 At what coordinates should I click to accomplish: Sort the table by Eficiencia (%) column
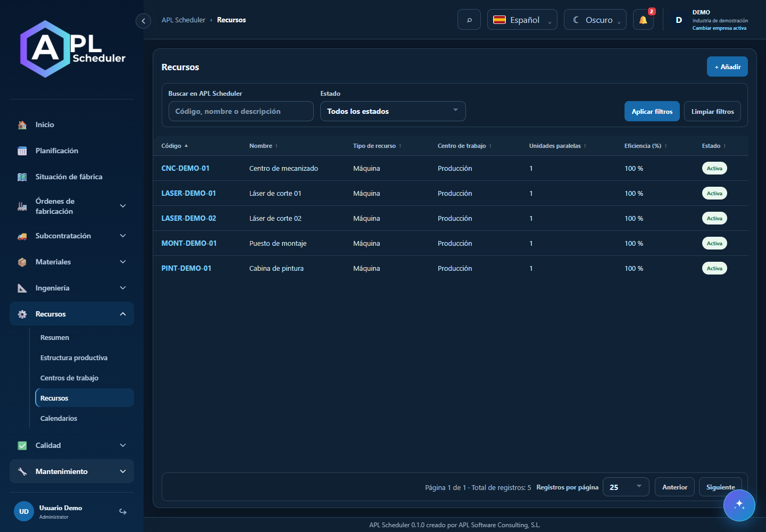click(645, 146)
